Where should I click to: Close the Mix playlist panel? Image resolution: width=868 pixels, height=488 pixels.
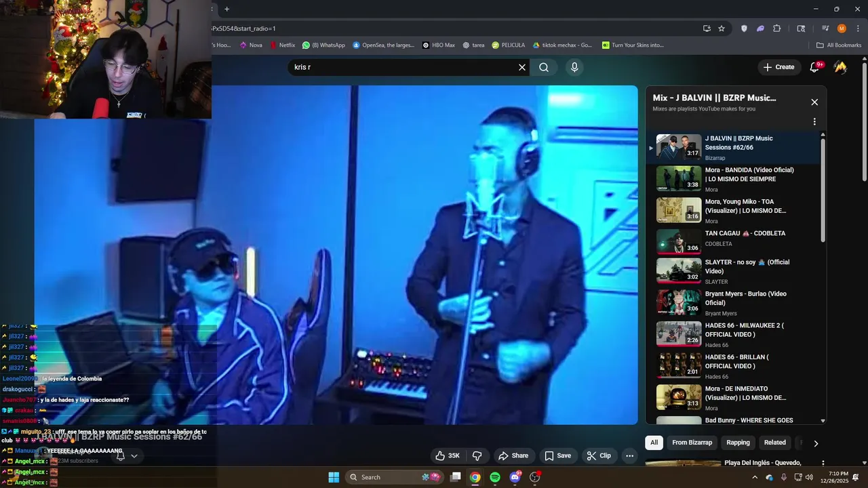pyautogui.click(x=814, y=102)
